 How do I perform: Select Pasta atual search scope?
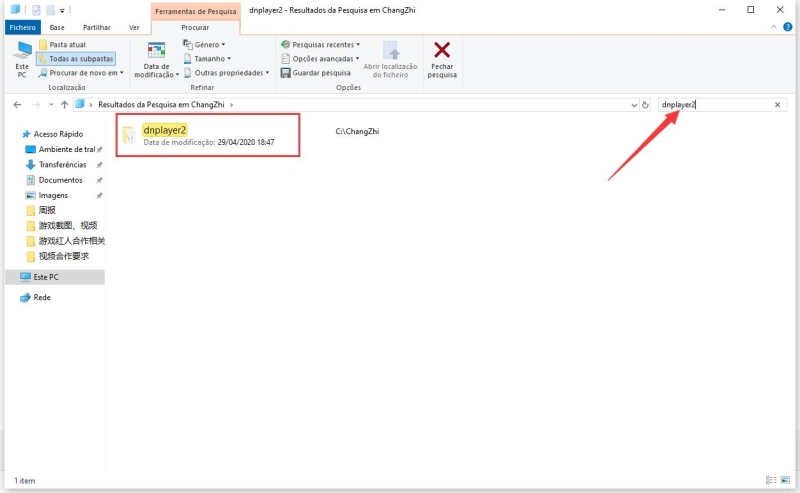click(66, 45)
